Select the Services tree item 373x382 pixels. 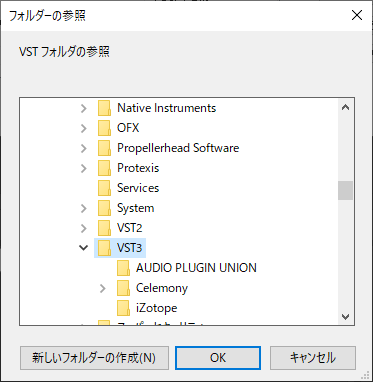point(138,188)
